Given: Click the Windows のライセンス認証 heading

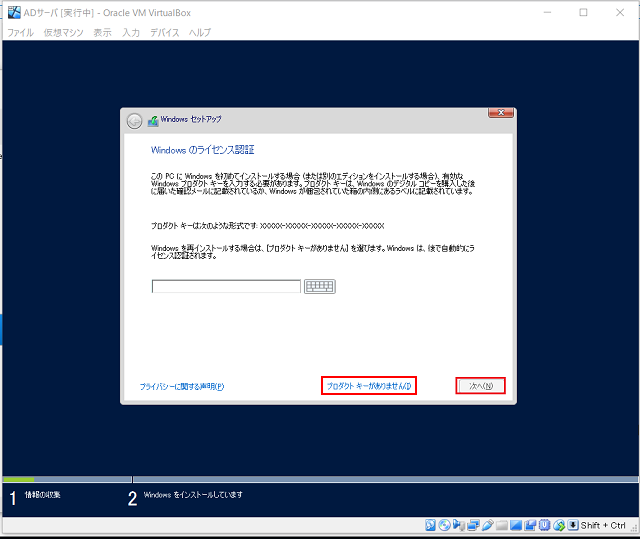Looking at the screenshot, I should [x=202, y=150].
